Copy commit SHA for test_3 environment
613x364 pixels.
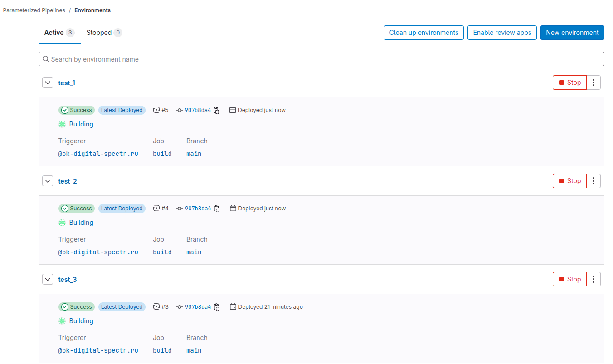[x=216, y=307]
